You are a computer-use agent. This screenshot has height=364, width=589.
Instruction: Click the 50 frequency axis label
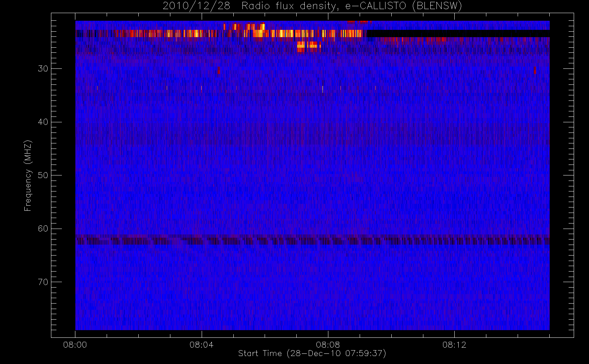point(43,175)
